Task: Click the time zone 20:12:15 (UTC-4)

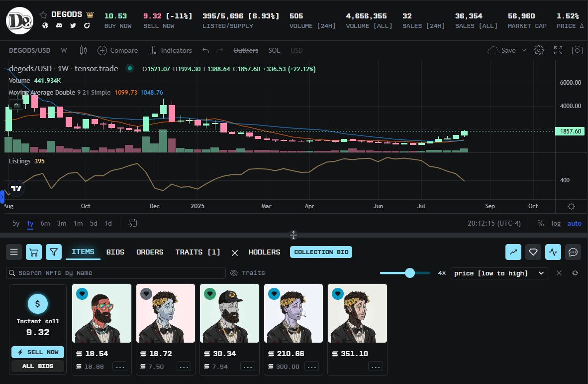Action: click(494, 223)
